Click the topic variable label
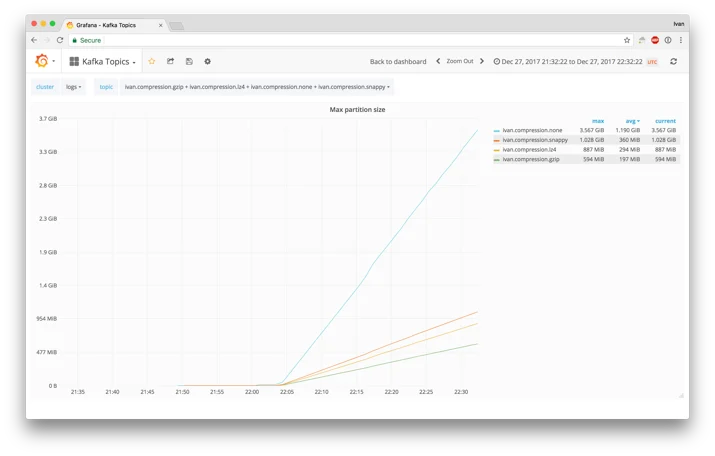The width and height of the screenshot is (715, 456). click(106, 87)
